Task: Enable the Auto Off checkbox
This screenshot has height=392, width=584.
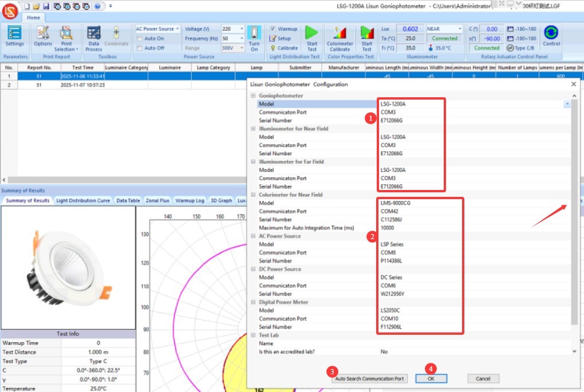Action: [x=140, y=48]
